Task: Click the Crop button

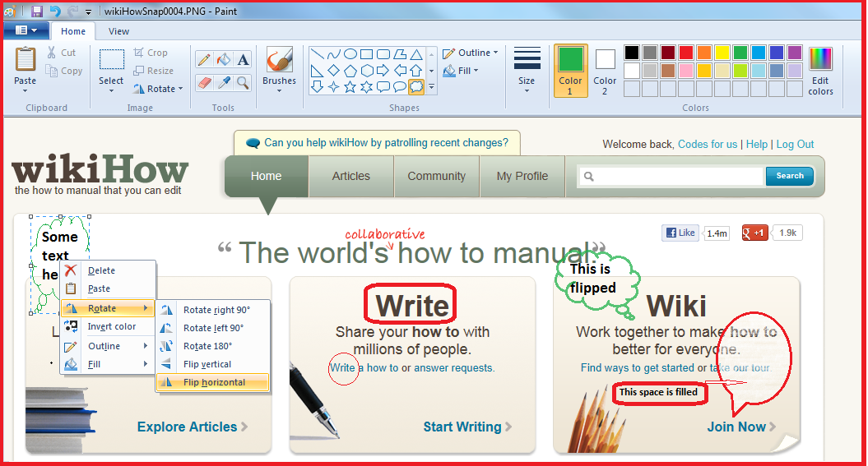Action: [x=151, y=53]
